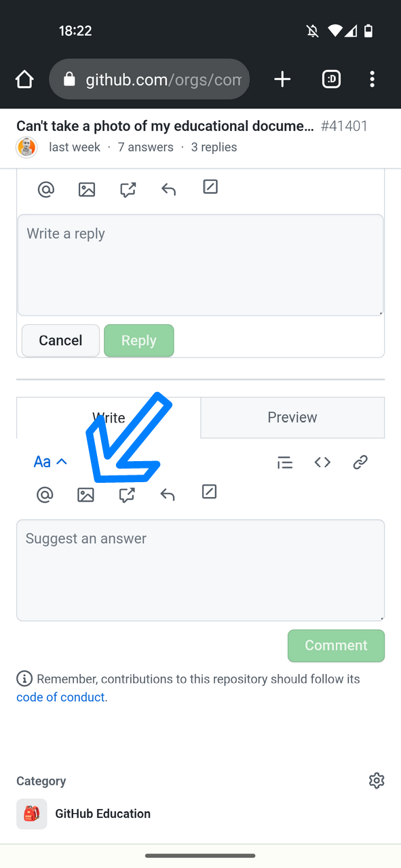The image size is (401, 868).
Task: Open the code of conduct link
Action: pos(60,696)
